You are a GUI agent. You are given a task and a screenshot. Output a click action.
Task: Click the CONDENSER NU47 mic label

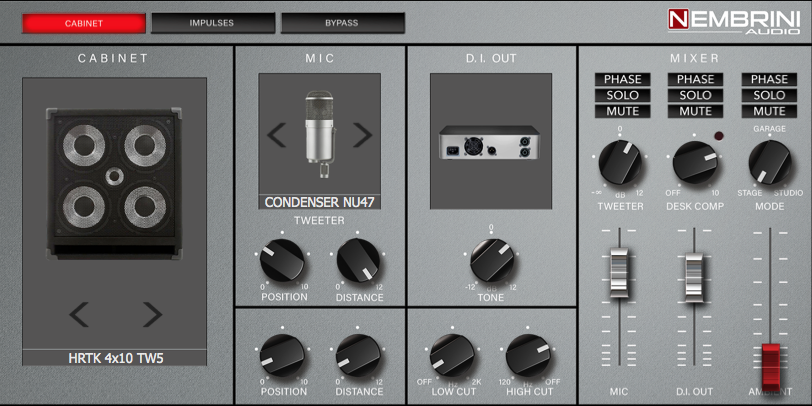(320, 202)
